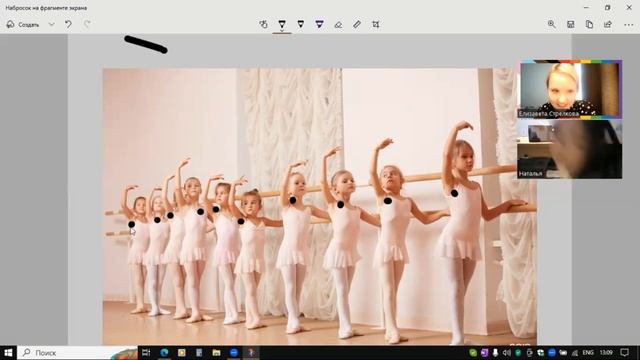Open the notification center icon
The image size is (640, 360).
click(x=624, y=353)
